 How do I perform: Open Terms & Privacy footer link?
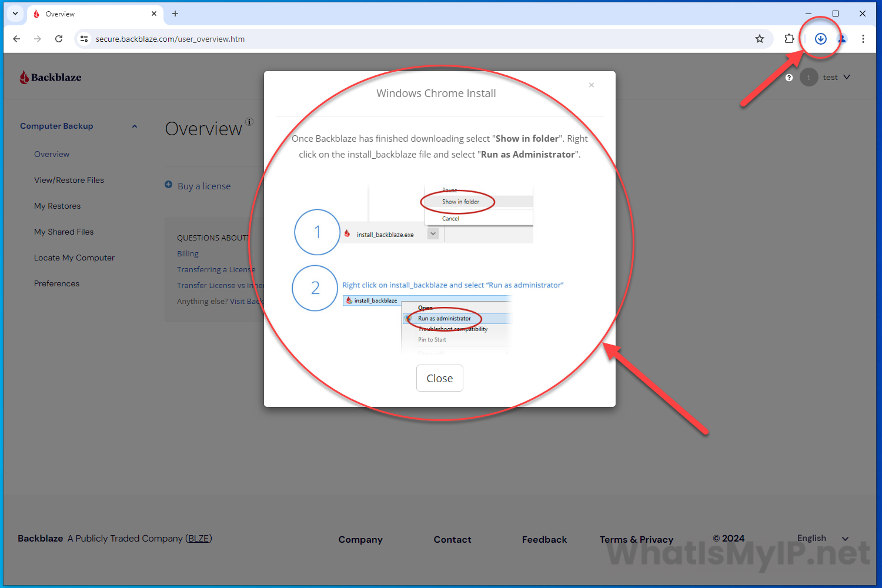(x=637, y=539)
